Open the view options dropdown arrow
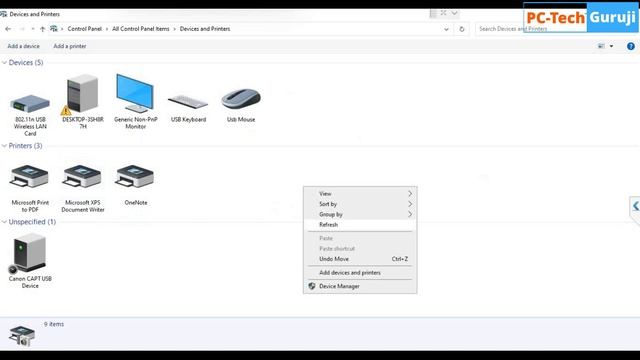Screen dimensions: 640x360 coord(611,46)
